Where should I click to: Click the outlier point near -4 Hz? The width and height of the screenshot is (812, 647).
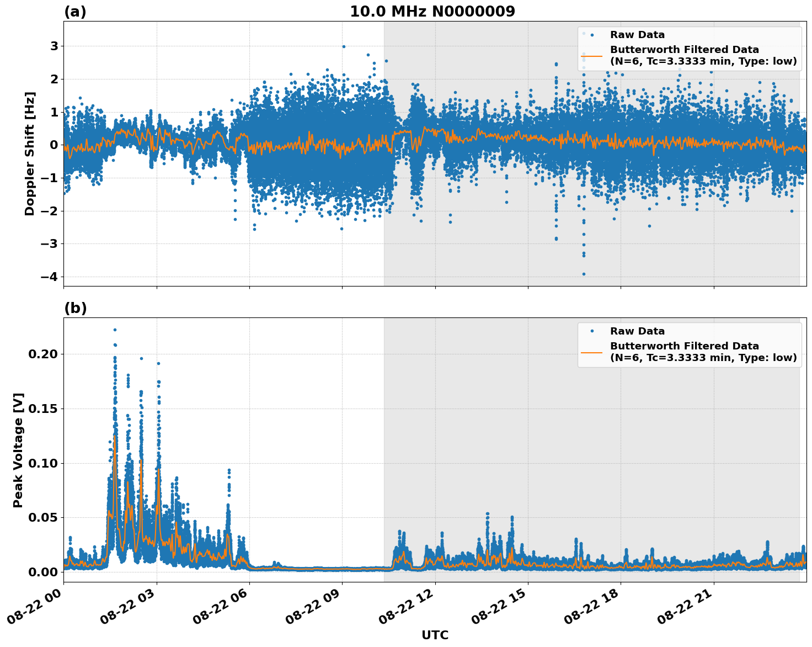(x=584, y=273)
